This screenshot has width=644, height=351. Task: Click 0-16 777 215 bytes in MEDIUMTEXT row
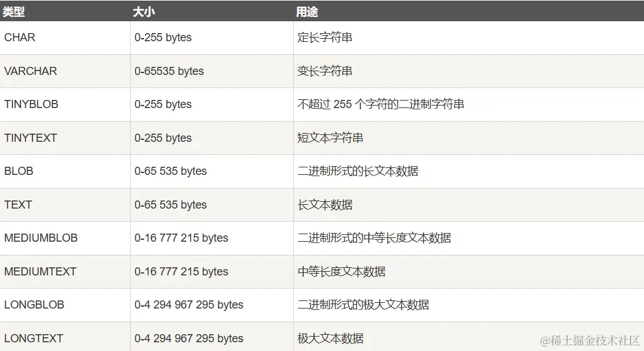click(x=181, y=272)
